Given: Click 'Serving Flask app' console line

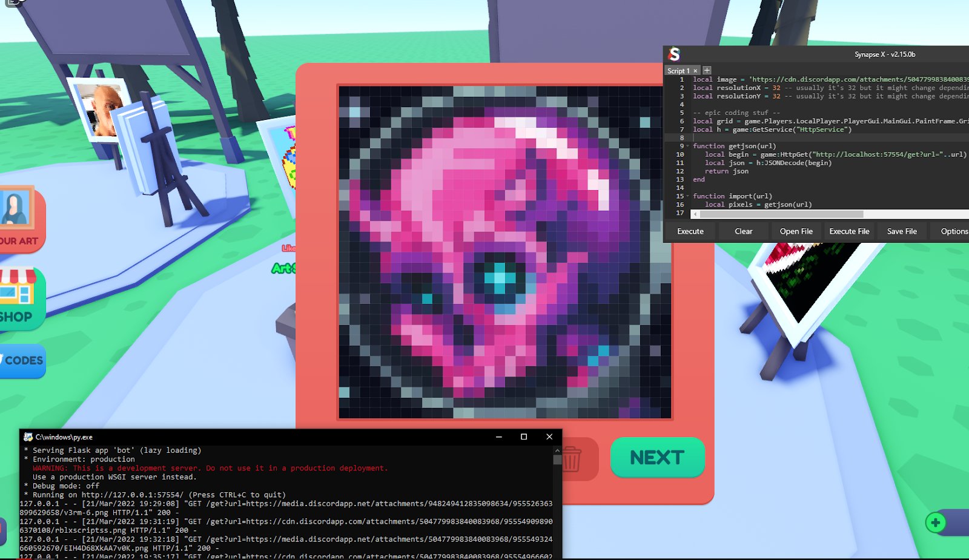Looking at the screenshot, I should 117,450.
